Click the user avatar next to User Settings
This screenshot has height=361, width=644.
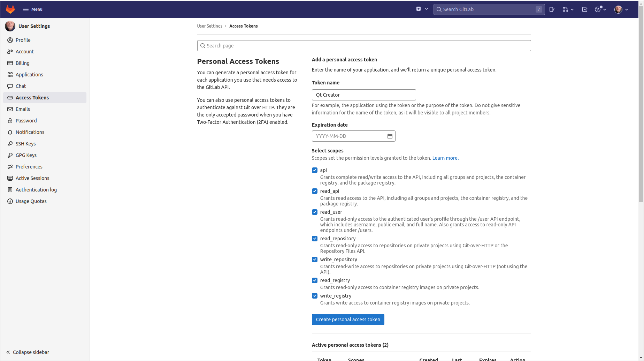pos(10,26)
